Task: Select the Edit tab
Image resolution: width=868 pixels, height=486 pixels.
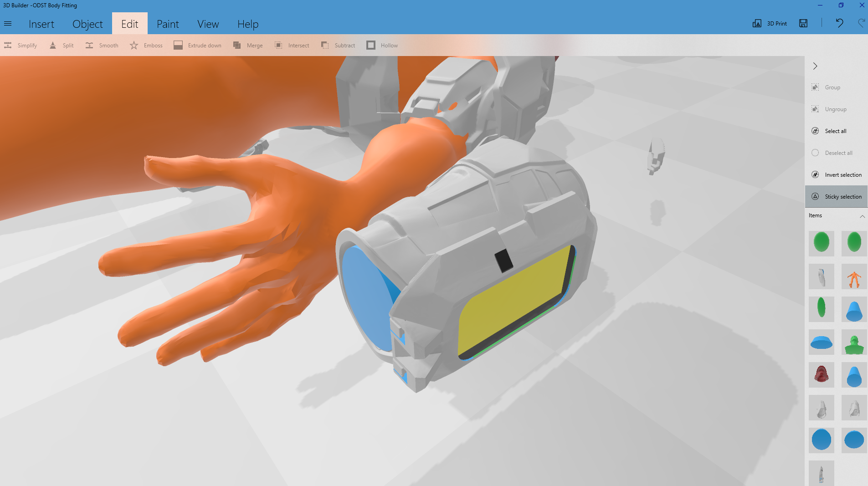Action: (x=129, y=24)
